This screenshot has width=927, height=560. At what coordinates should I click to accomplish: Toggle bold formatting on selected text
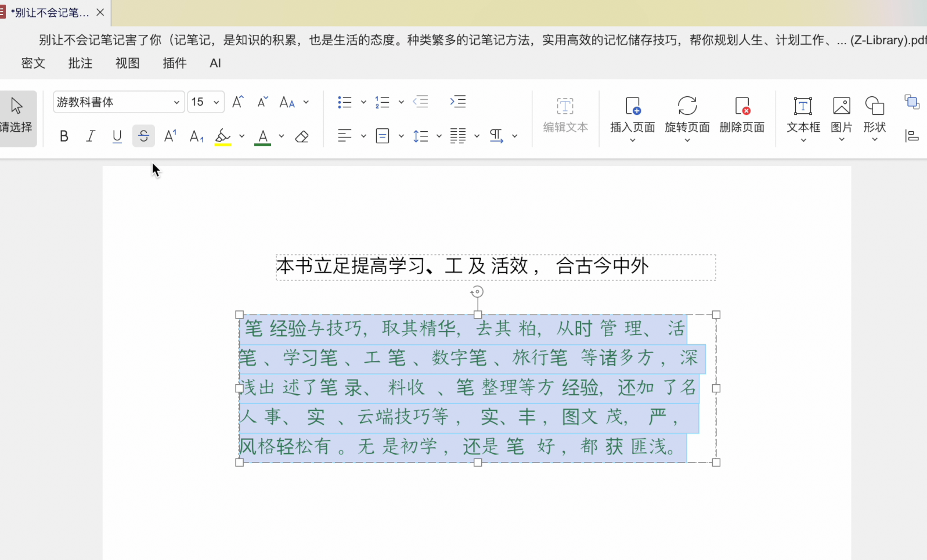[64, 136]
